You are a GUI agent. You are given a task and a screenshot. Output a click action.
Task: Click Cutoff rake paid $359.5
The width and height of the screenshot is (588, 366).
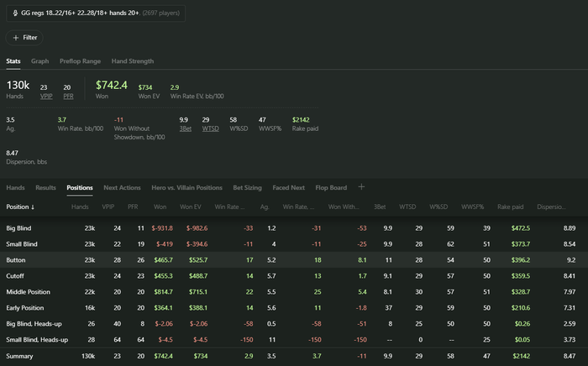click(521, 276)
